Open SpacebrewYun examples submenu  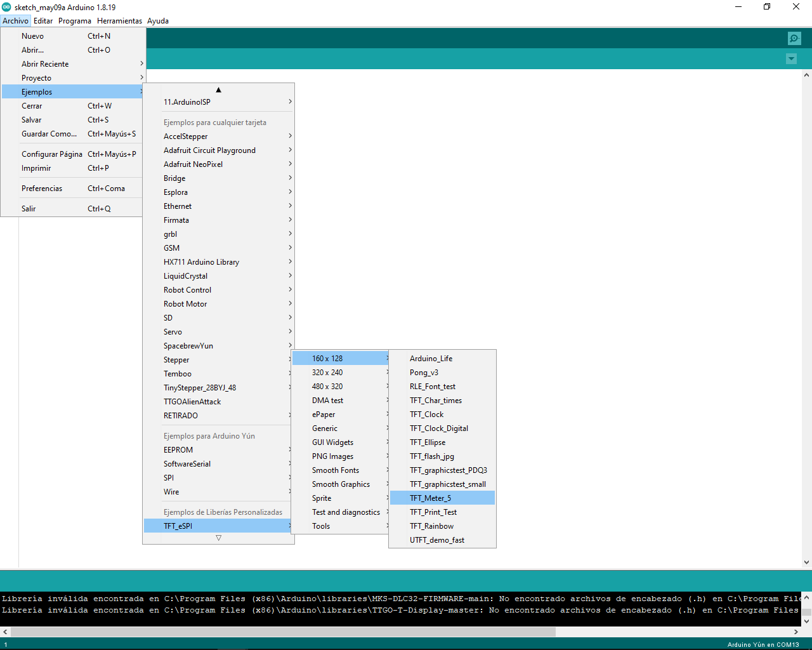pos(219,346)
